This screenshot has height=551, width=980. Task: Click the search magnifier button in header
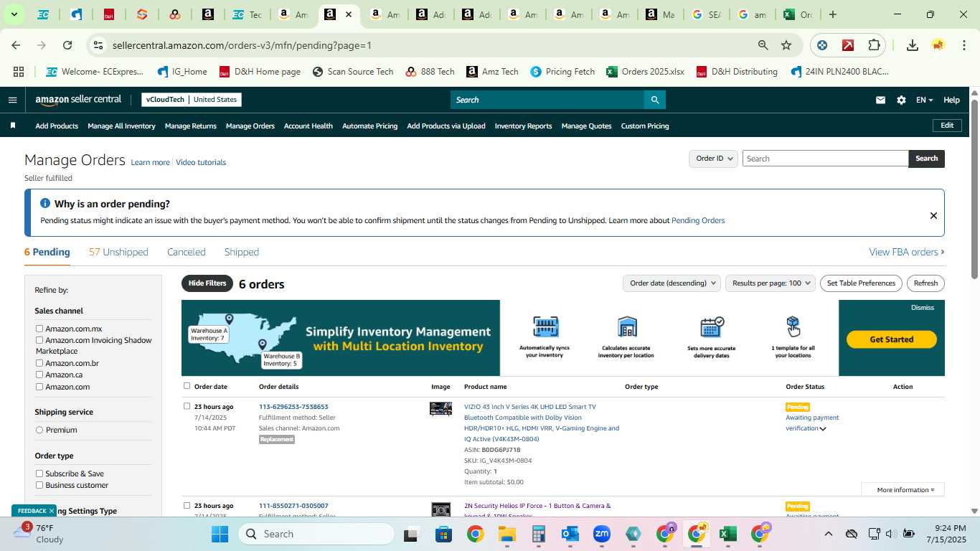[654, 100]
